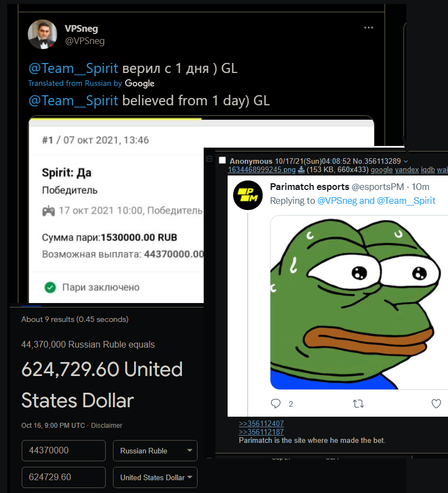Click the Pepe frog image thumbnail
This screenshot has height=493, width=448.
[x=359, y=302]
